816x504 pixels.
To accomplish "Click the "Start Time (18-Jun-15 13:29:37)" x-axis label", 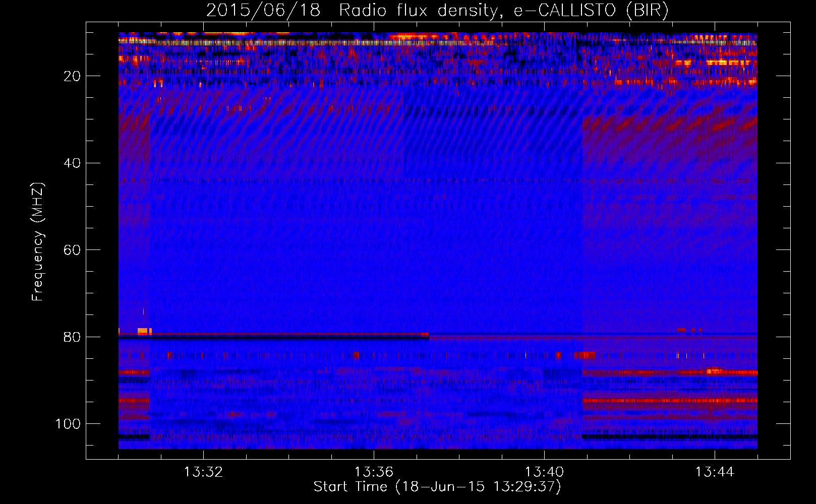I will [x=437, y=487].
